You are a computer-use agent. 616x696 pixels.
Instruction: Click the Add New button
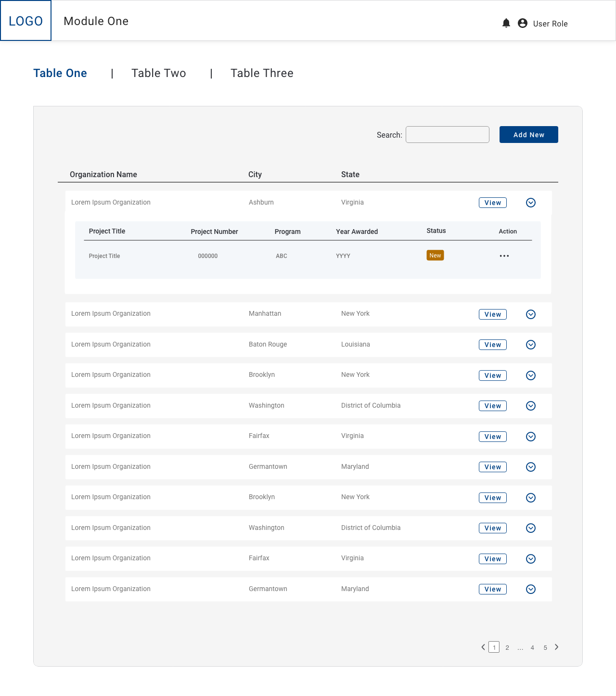coord(529,135)
